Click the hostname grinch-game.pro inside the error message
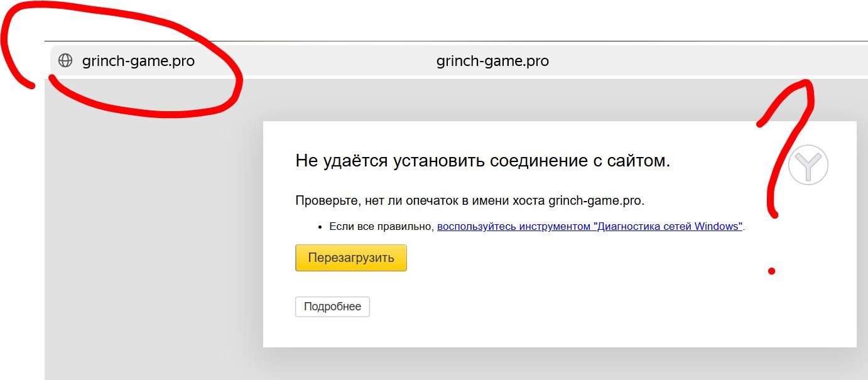The width and height of the screenshot is (868, 380). 595,201
